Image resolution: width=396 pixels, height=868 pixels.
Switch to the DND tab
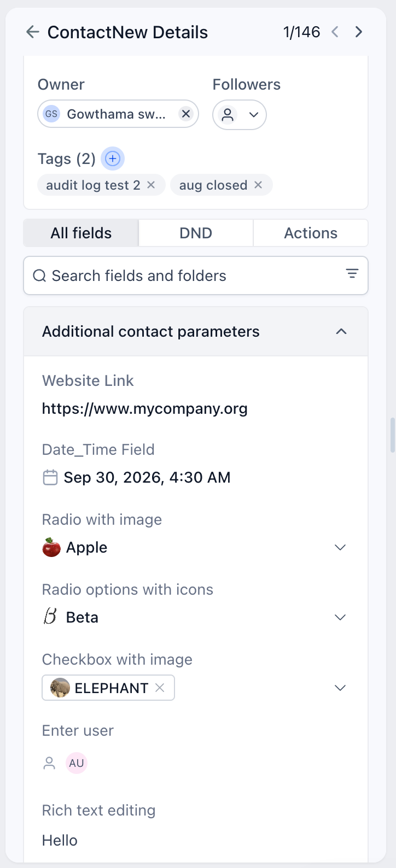click(196, 233)
